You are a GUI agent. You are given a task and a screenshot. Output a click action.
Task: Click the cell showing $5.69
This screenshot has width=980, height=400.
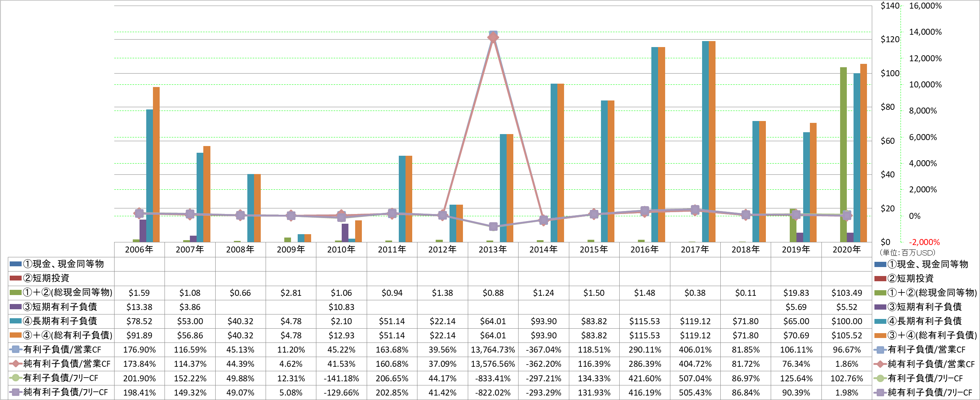(796, 307)
